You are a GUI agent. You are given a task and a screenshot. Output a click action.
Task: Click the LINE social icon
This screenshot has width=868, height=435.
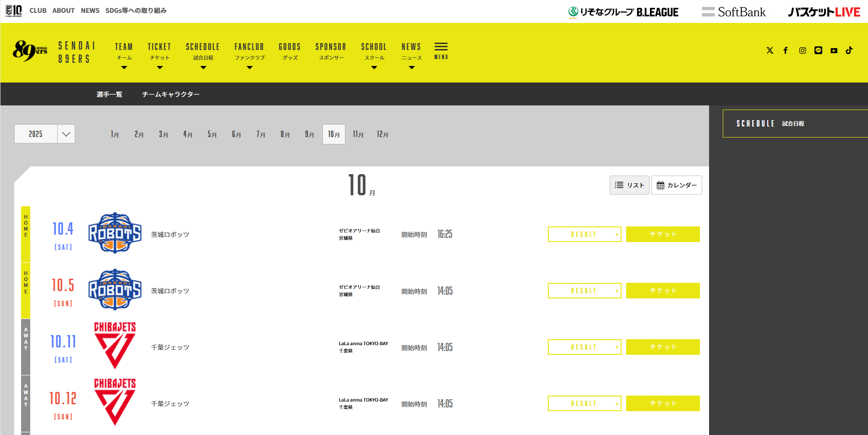coord(818,50)
